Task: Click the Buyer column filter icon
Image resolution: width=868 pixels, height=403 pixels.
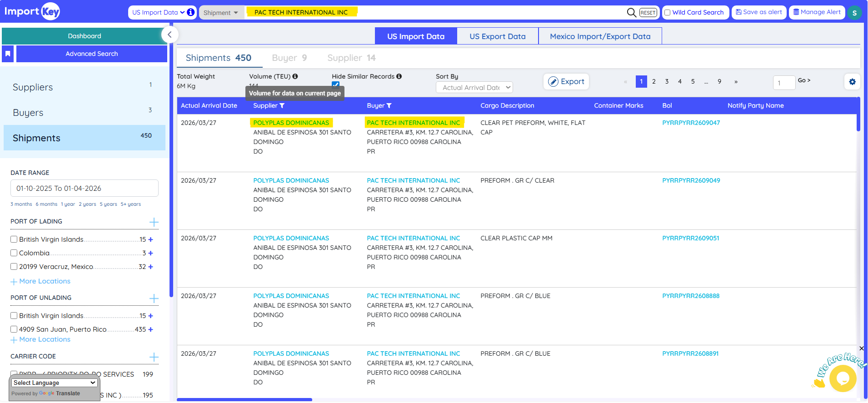Action: 389,106
